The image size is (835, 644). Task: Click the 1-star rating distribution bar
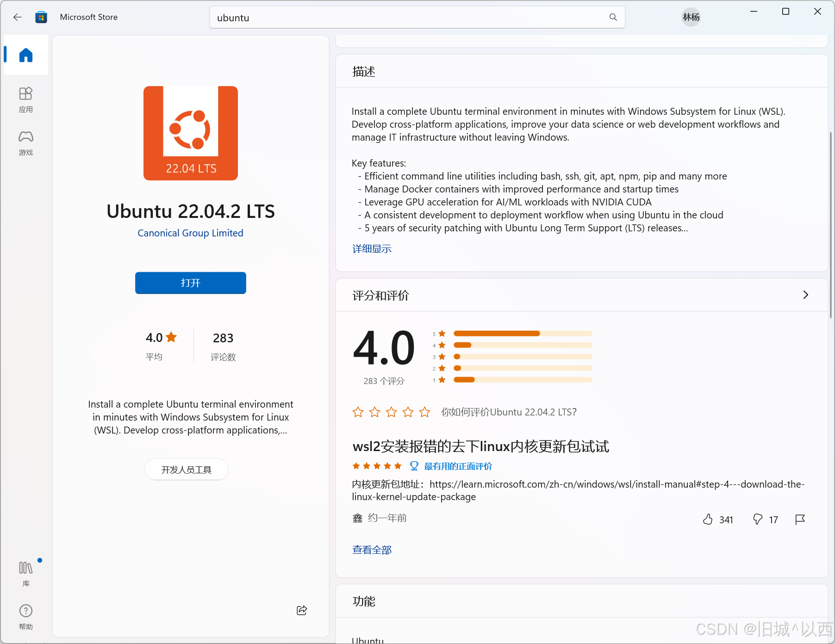pos(523,380)
